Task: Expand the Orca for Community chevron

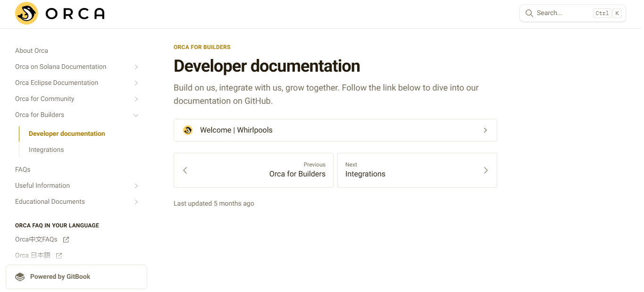Action: point(136,99)
